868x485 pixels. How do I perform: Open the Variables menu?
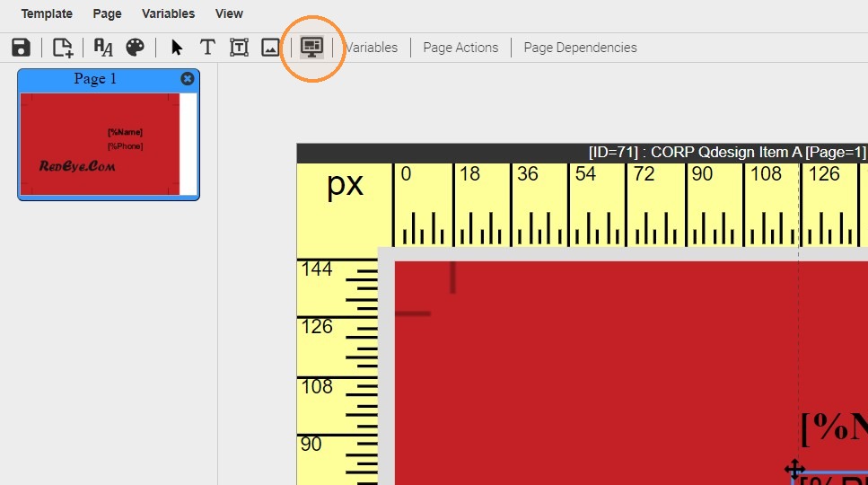coord(168,13)
